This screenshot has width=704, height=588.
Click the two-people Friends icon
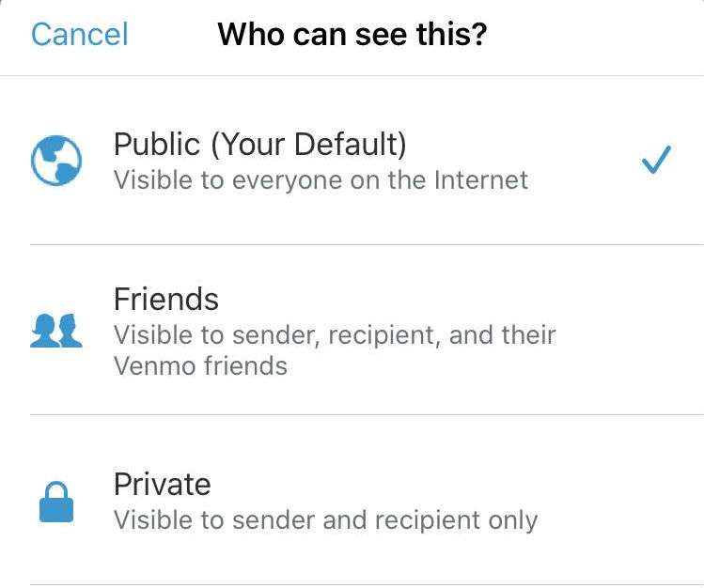tap(56, 332)
